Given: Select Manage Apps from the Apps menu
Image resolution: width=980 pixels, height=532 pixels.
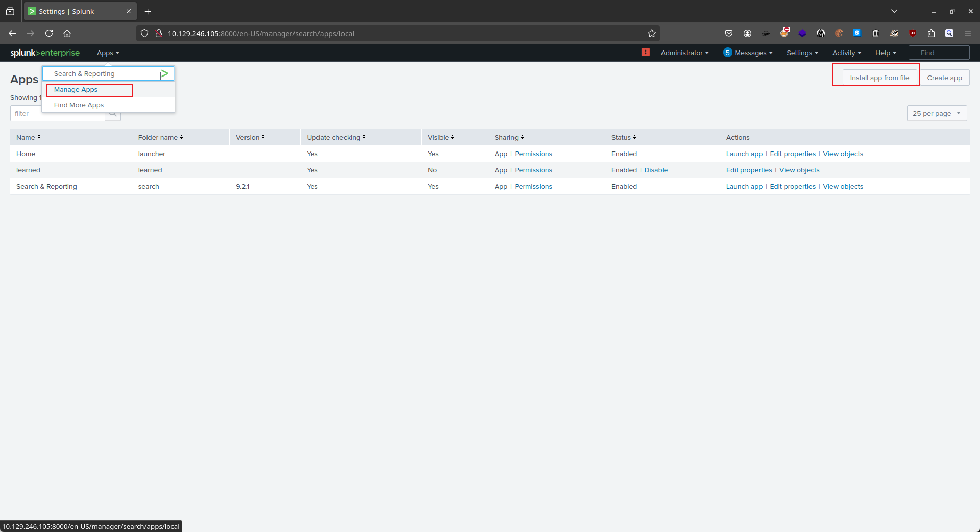Looking at the screenshot, I should [76, 90].
